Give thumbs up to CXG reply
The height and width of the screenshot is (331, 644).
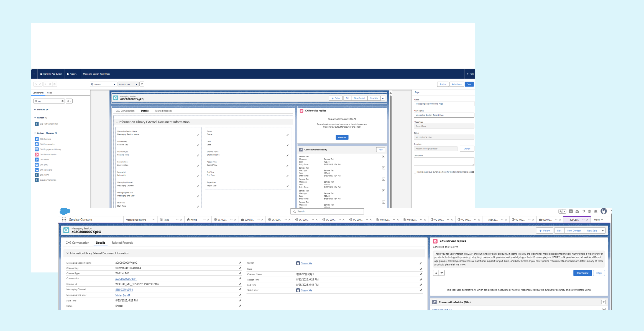436,273
